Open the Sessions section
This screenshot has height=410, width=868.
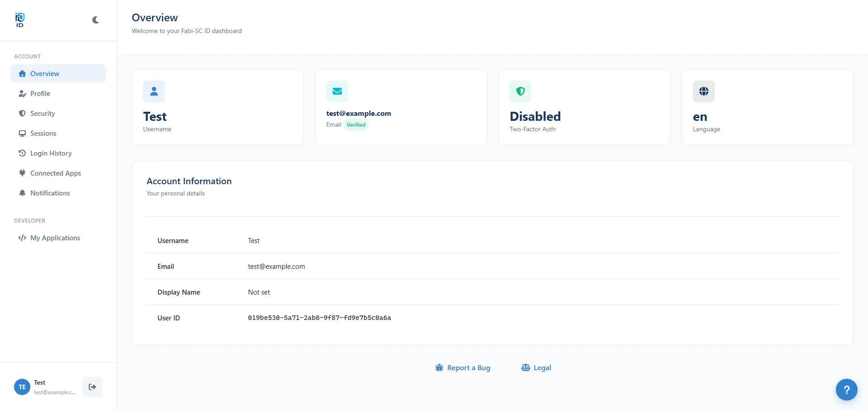43,133
